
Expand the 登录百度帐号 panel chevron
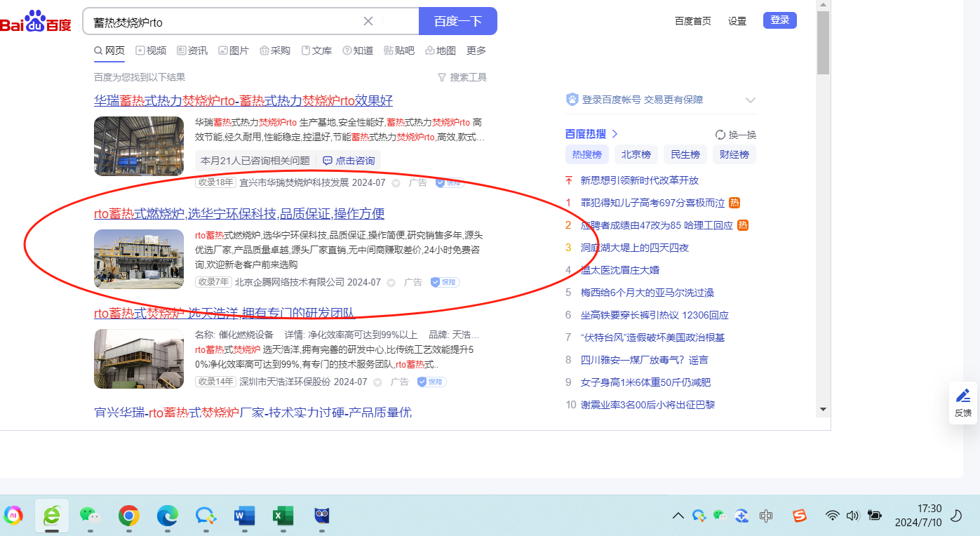(750, 100)
